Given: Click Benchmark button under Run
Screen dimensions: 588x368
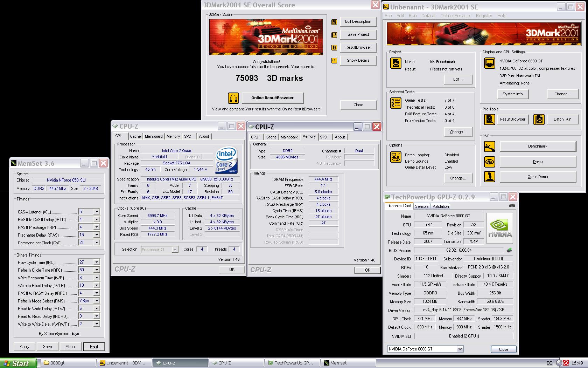Looking at the screenshot, I should [538, 146].
